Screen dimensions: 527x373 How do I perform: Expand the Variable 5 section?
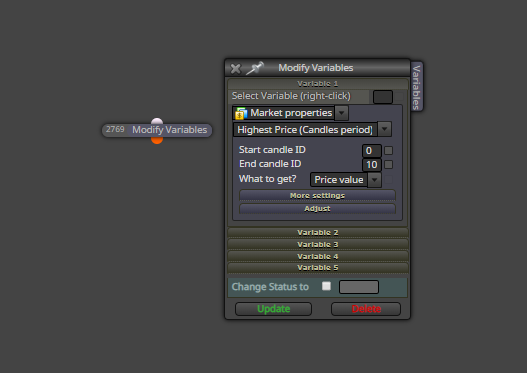(x=318, y=267)
